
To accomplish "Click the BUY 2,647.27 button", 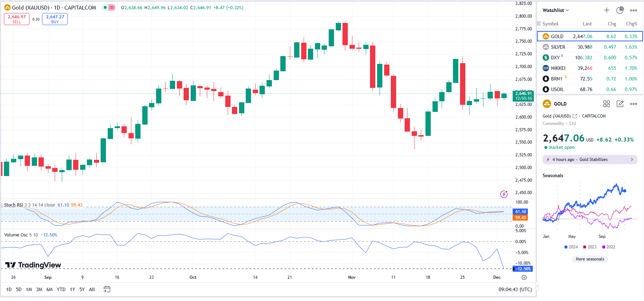I will click(55, 19).
